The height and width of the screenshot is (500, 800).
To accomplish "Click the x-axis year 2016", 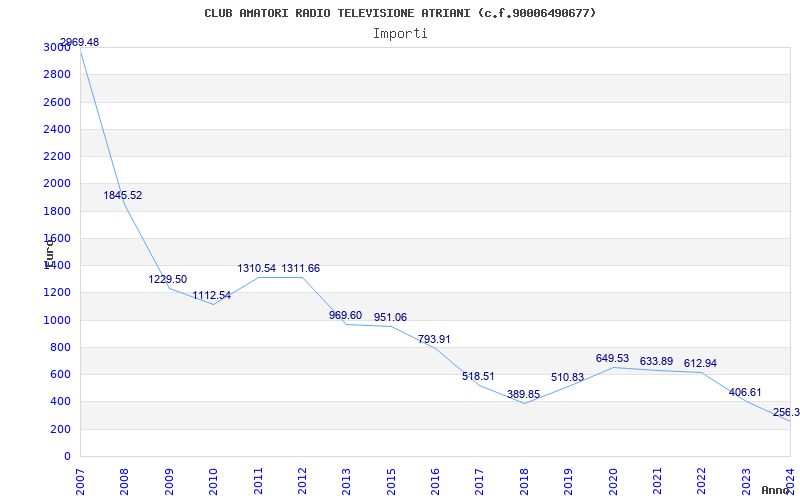I will pos(435,481).
